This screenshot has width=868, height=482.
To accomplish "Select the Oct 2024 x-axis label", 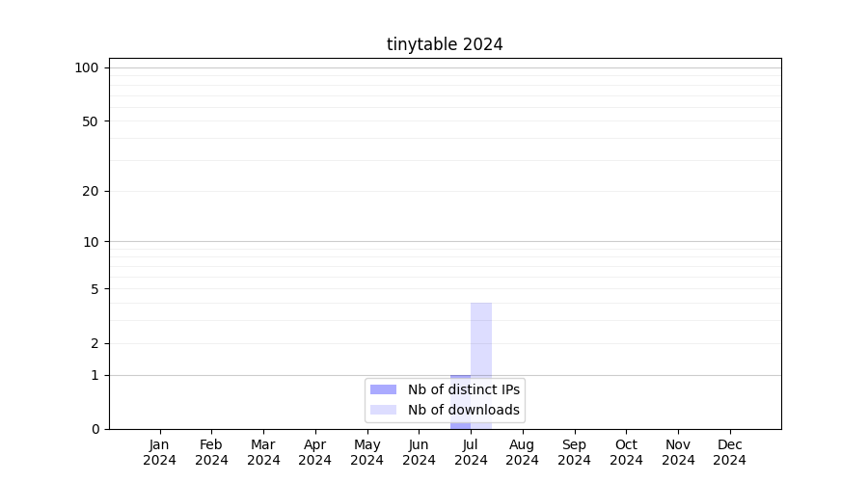I will pyautogui.click(x=626, y=452).
